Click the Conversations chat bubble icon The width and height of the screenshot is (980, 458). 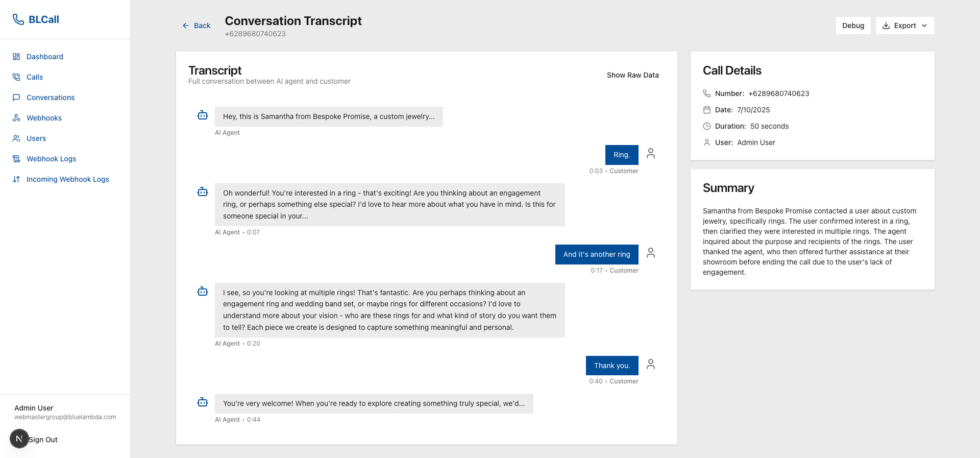pyautogui.click(x=16, y=98)
